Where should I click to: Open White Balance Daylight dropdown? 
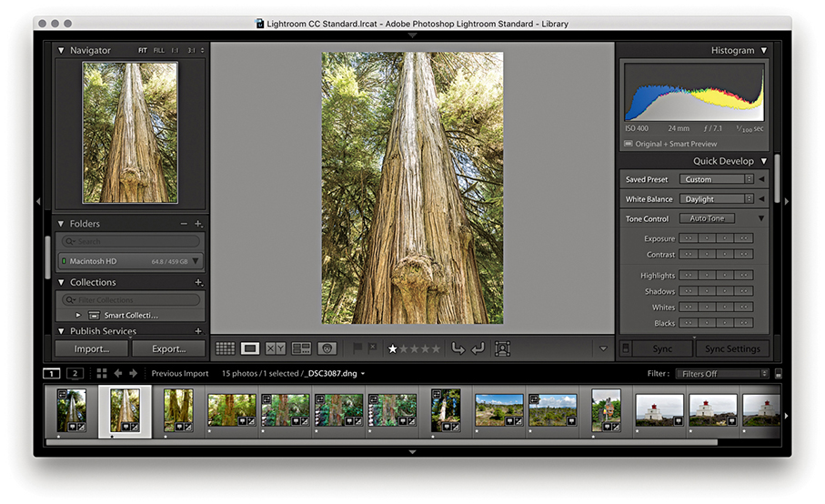[717, 199]
